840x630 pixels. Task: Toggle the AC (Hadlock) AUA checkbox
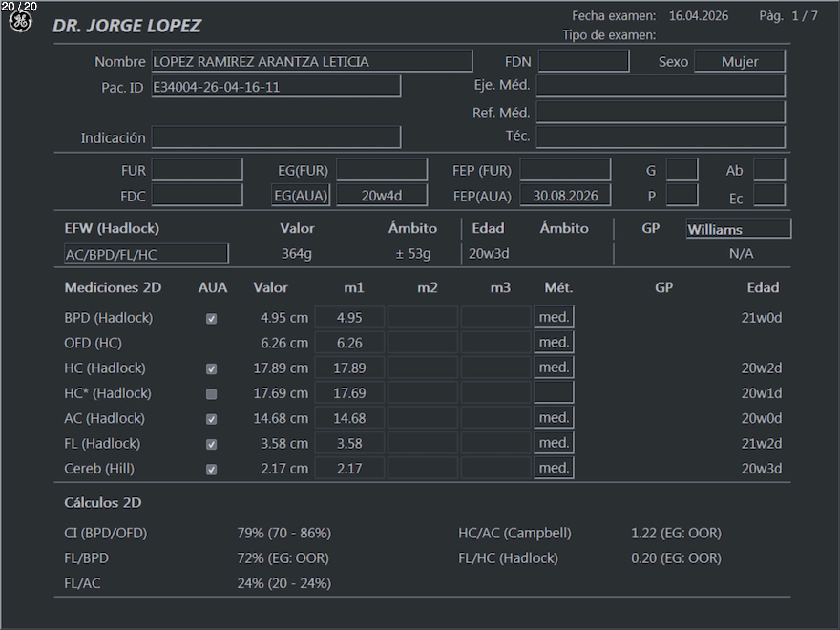(x=211, y=419)
